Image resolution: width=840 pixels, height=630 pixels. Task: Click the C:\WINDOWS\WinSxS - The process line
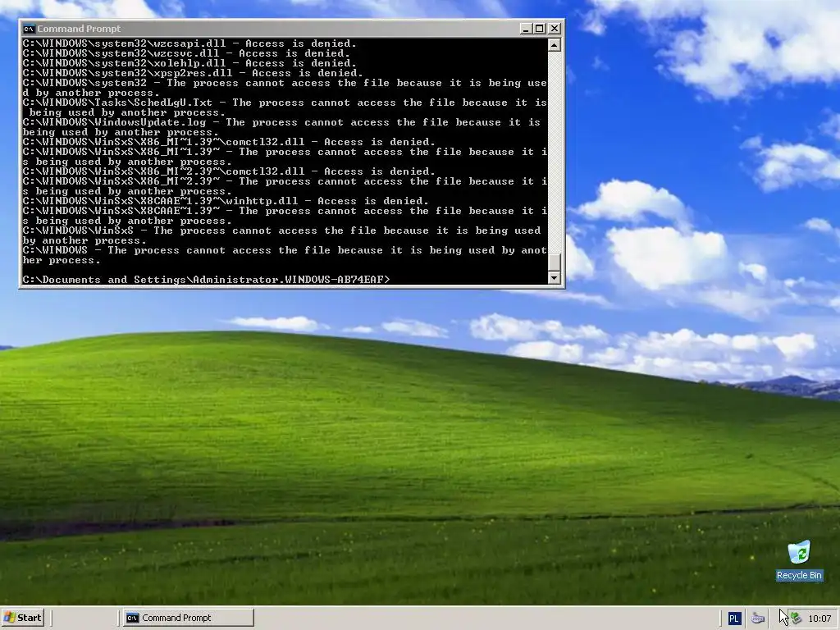[282, 235]
